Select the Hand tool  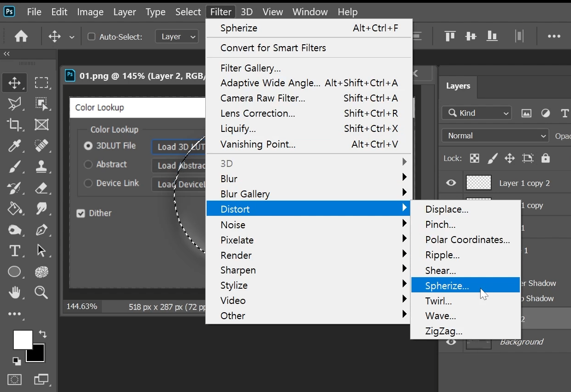[14, 292]
